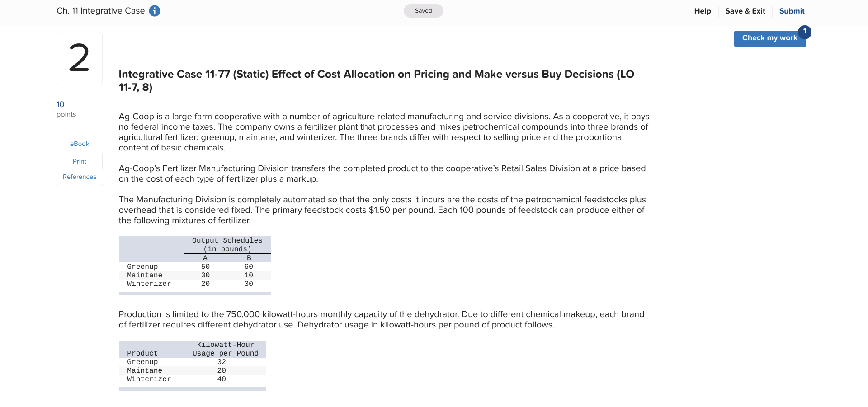Screen dimensions: 868x407
Task: Open Help from the top bar
Action: click(702, 11)
